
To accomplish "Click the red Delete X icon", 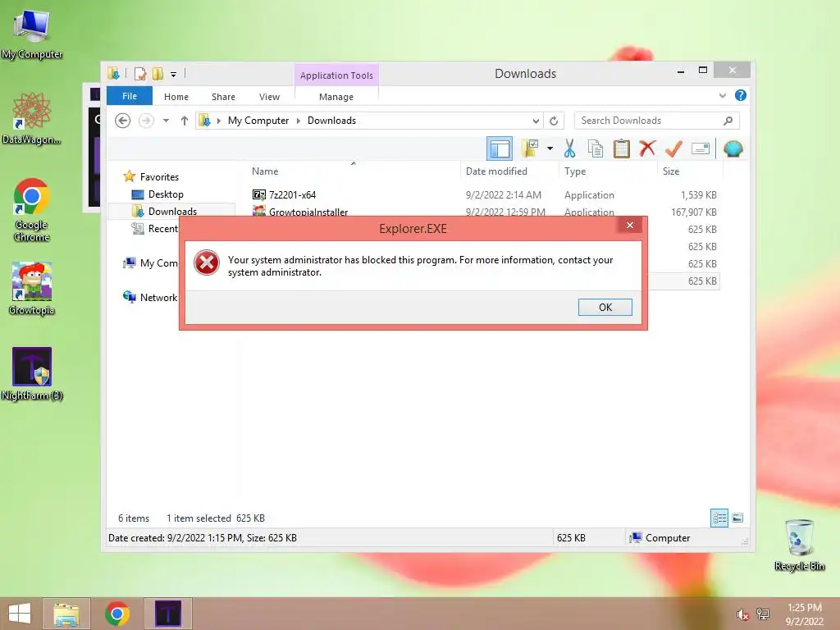I will (647, 148).
